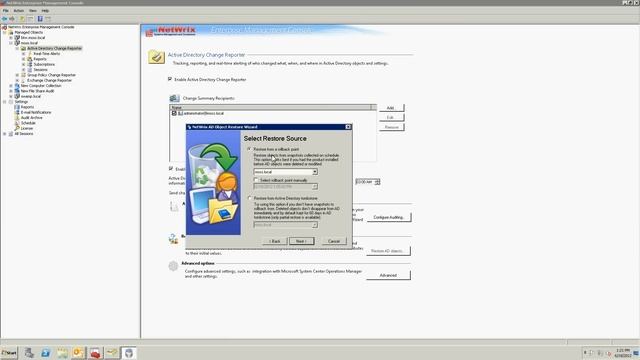Select Active Directory Change Reporter in tree
Screen dimensions: 640x360
tap(54, 48)
